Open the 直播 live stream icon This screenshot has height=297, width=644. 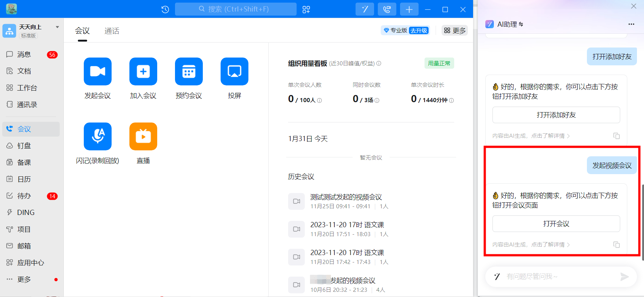click(x=143, y=136)
